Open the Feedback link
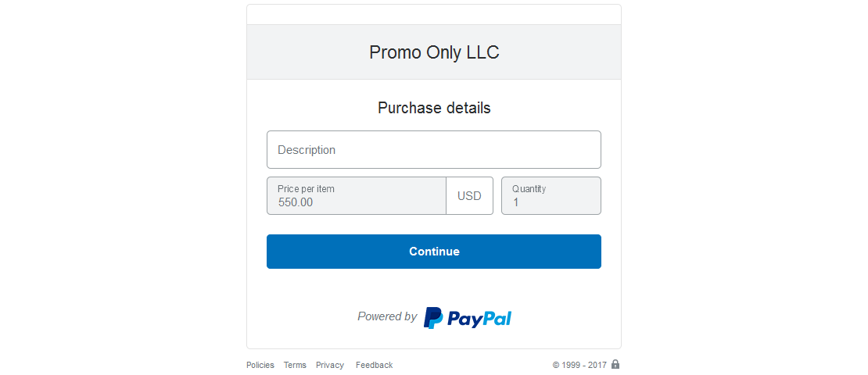Image resolution: width=868 pixels, height=375 pixels. click(375, 365)
